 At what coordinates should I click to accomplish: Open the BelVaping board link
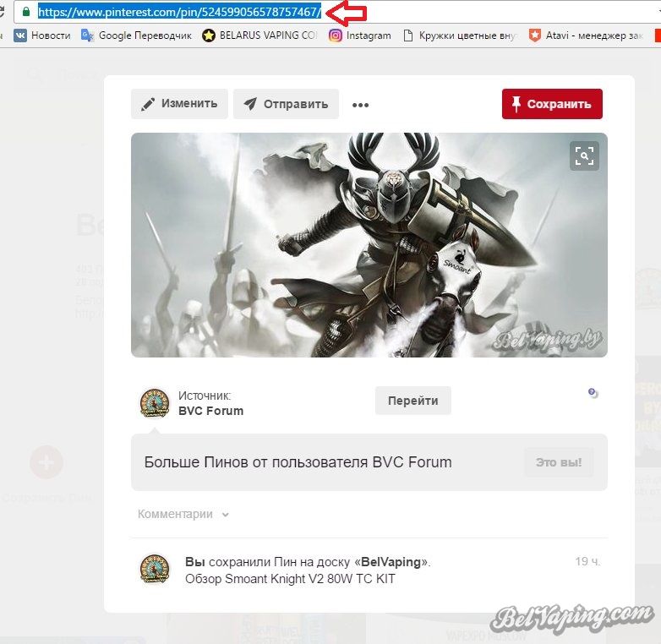391,562
